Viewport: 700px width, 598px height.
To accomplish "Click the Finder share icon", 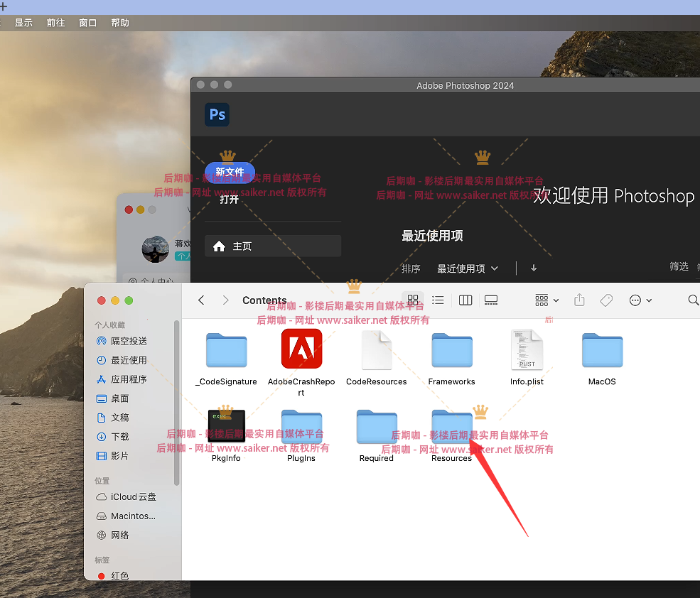I will 579,300.
